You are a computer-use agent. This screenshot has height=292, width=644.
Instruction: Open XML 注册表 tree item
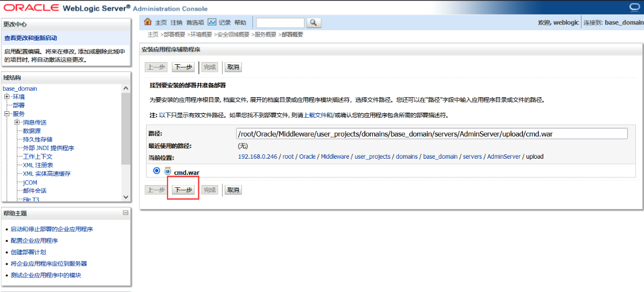coord(37,165)
